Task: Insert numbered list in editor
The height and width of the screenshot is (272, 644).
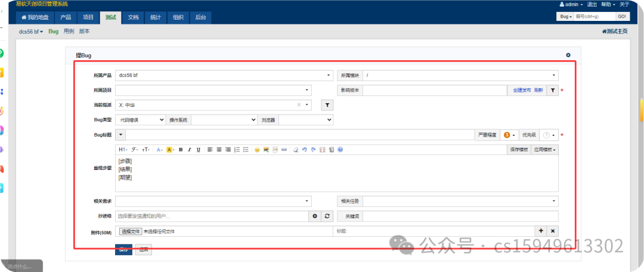Action: 237,150
